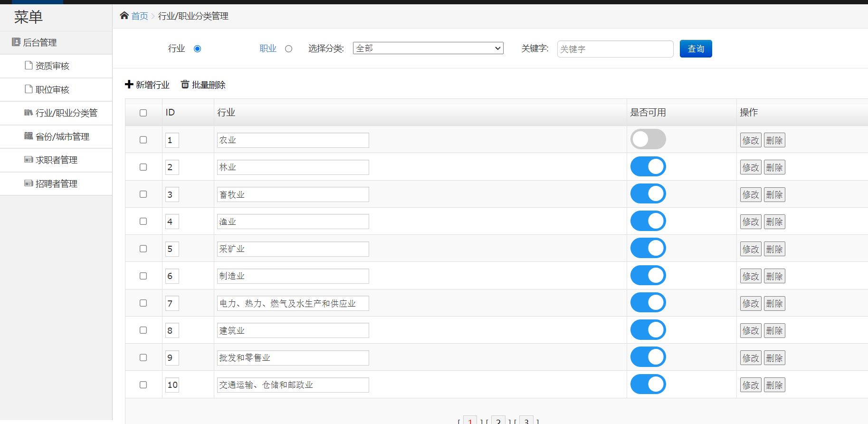
Task: Click the 招聘者管理 list icon
Action: (29, 183)
